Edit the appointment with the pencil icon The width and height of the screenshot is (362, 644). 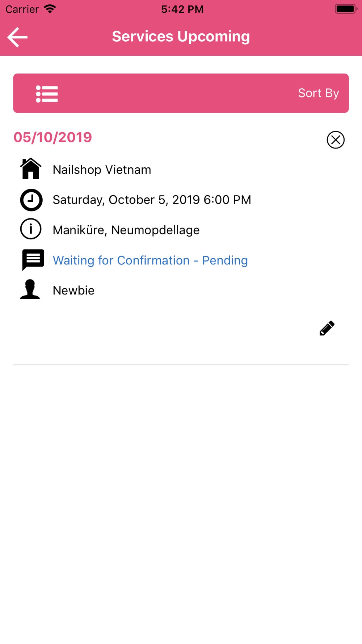[327, 328]
